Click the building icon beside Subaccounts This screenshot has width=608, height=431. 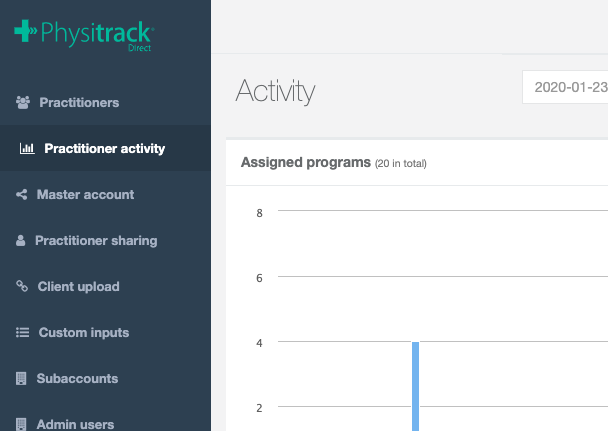pyautogui.click(x=21, y=379)
